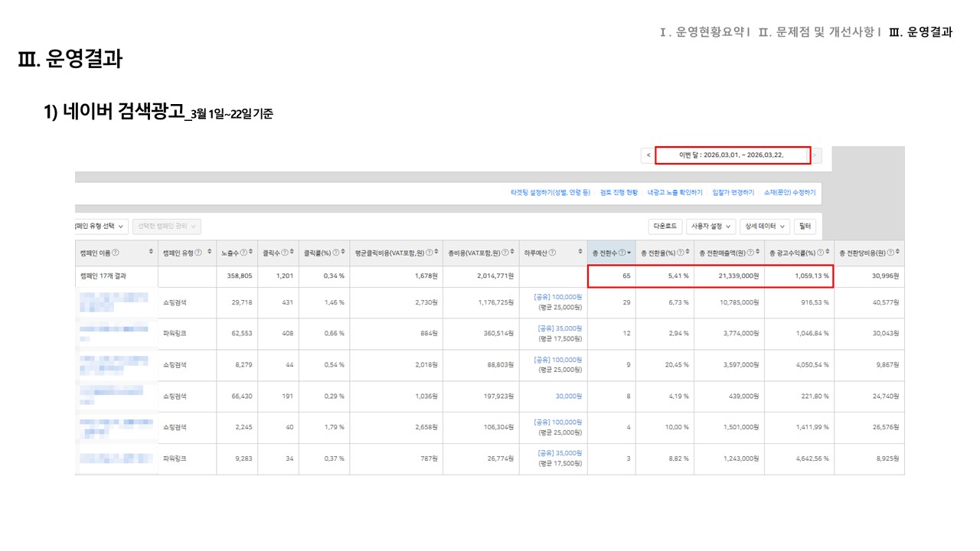Open the 상세 데이터 dropdown
980x551 pixels.
[766, 227]
